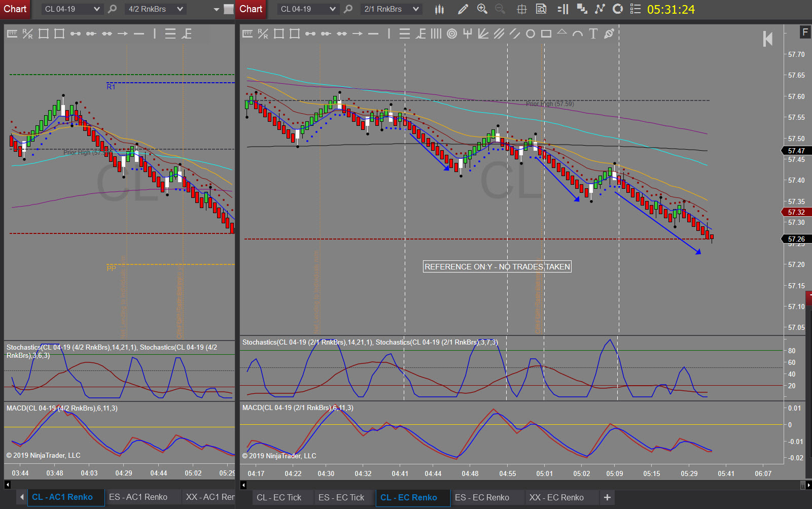Select Fibonacci circle tool

[452, 33]
